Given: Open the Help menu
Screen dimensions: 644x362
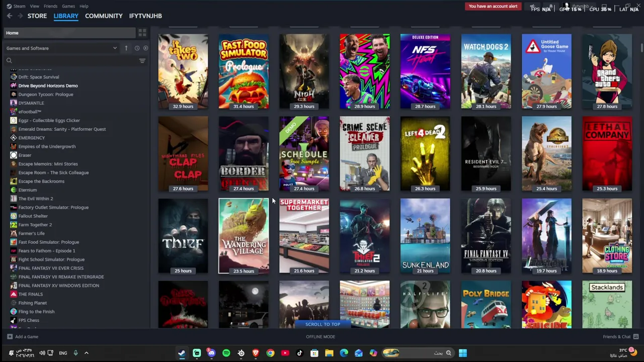Looking at the screenshot, I should (84, 6).
